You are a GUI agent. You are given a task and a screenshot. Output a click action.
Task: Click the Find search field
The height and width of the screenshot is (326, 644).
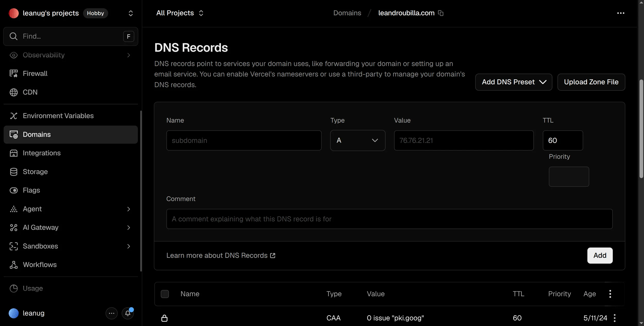click(x=71, y=36)
